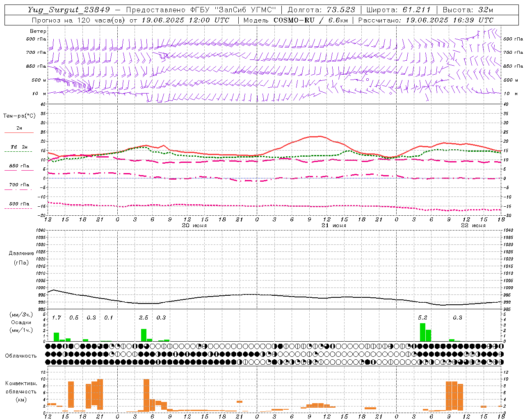Viewport: 525px width, 420px height.
Task: Click the left 500 гПа wind level label
Action: [x=36, y=39]
